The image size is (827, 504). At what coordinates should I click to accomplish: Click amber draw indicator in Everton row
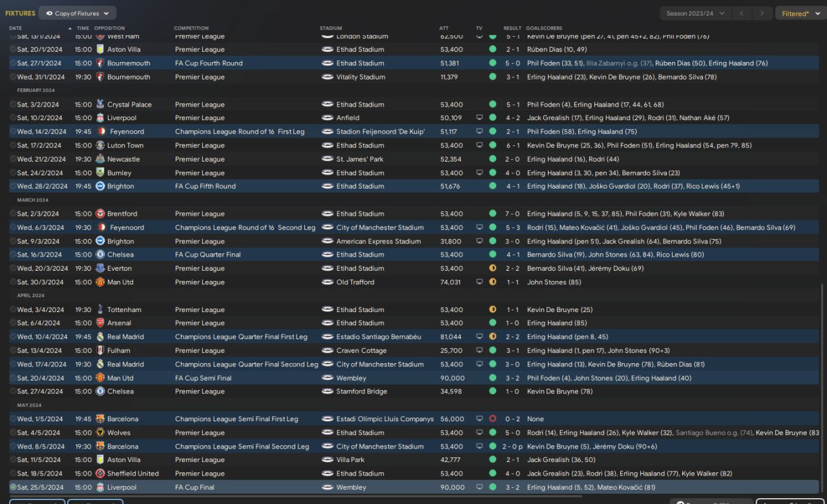(x=492, y=268)
